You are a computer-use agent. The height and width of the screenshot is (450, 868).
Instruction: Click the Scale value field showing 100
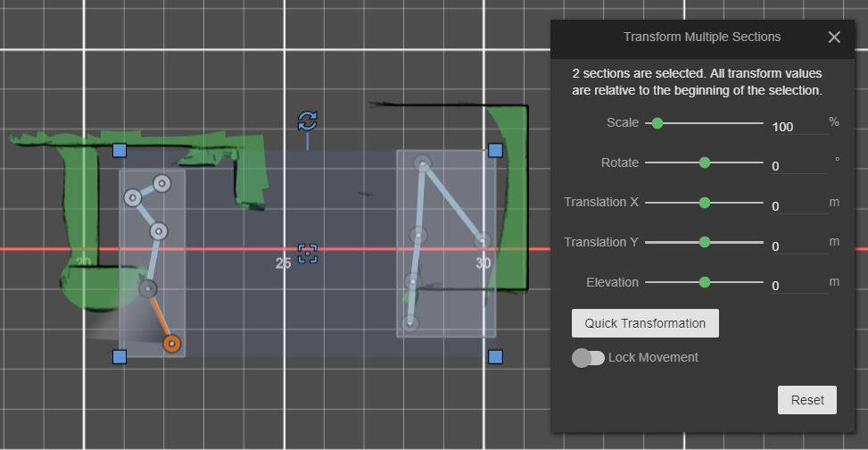coord(798,127)
